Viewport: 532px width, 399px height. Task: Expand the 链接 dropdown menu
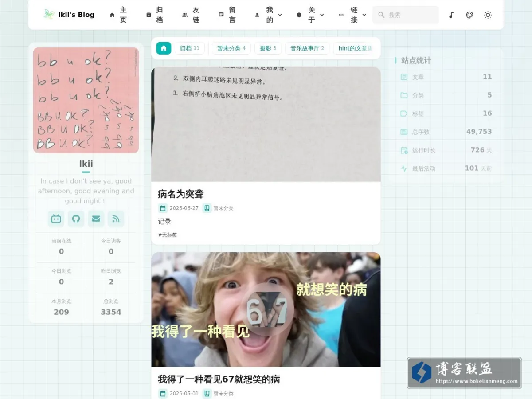pos(352,15)
